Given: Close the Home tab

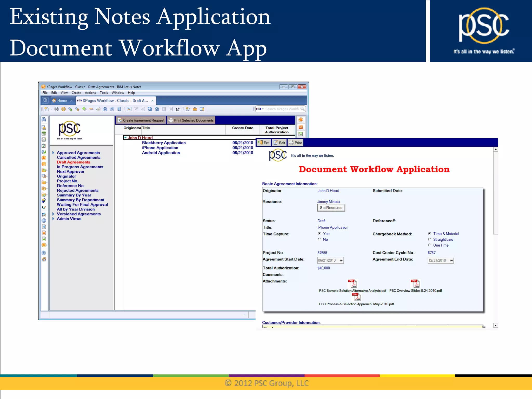Looking at the screenshot, I should click(71, 101).
